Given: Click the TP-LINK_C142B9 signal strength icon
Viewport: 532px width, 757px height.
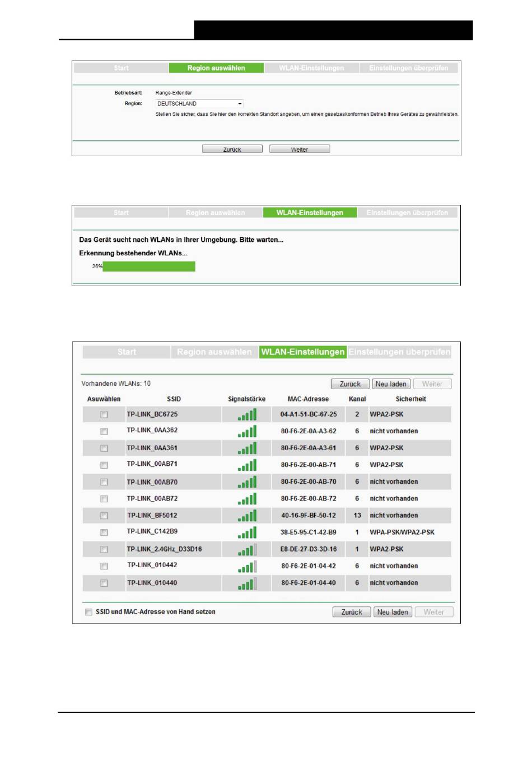Looking at the screenshot, I should point(247,532).
